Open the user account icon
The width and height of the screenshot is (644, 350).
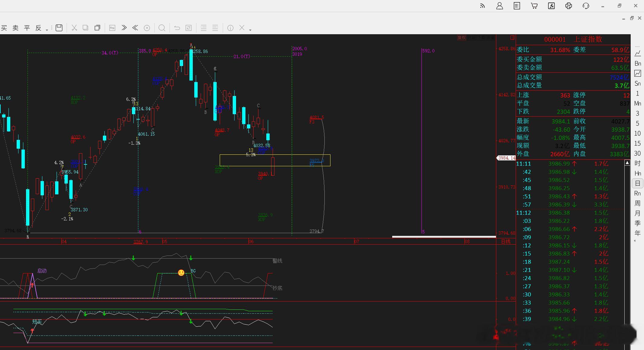500,6
